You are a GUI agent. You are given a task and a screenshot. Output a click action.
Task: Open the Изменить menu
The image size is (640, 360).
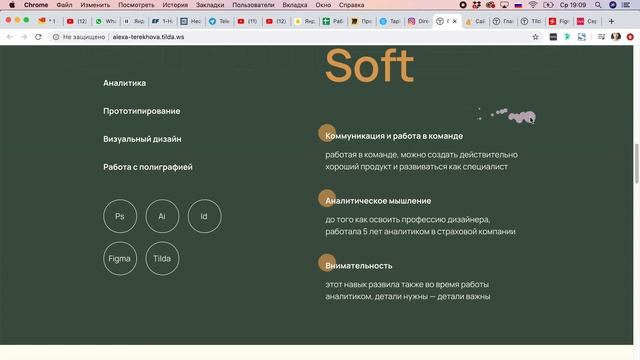coord(95,5)
